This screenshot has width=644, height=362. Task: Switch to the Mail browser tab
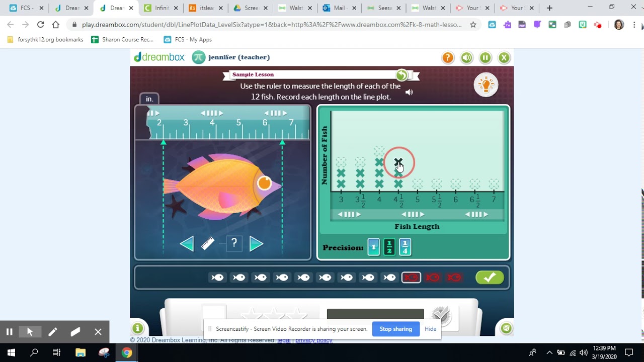(340, 8)
